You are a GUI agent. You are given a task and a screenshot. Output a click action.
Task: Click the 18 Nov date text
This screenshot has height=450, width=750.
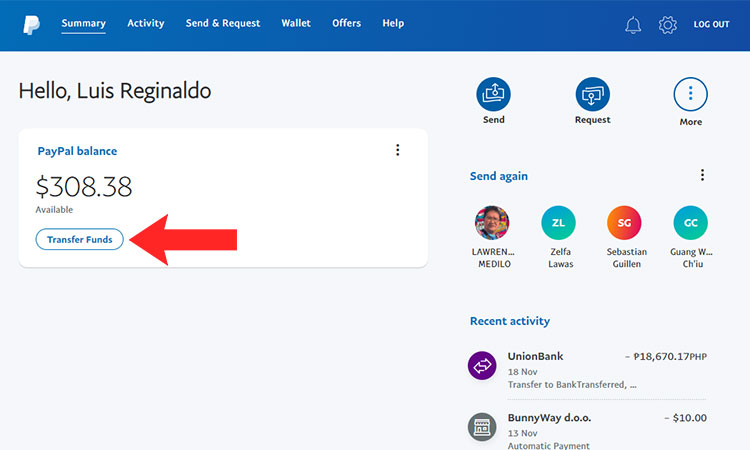522,372
